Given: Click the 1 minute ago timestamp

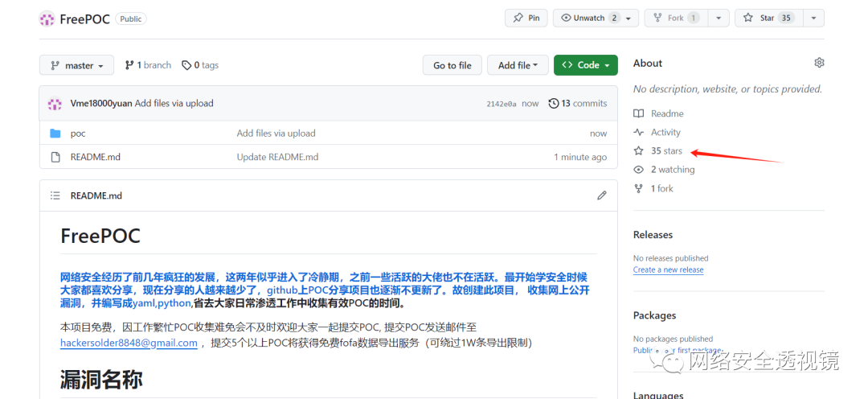Looking at the screenshot, I should (x=580, y=158).
